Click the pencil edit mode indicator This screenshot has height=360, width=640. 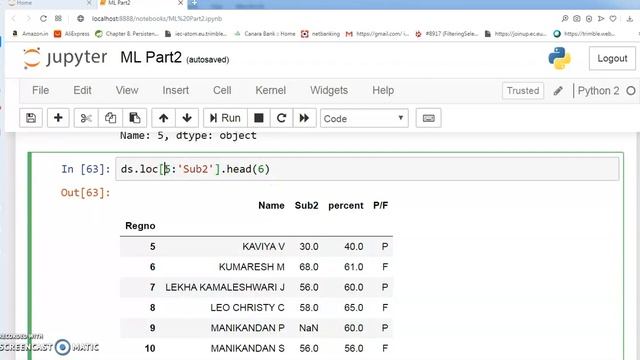[x=558, y=91]
